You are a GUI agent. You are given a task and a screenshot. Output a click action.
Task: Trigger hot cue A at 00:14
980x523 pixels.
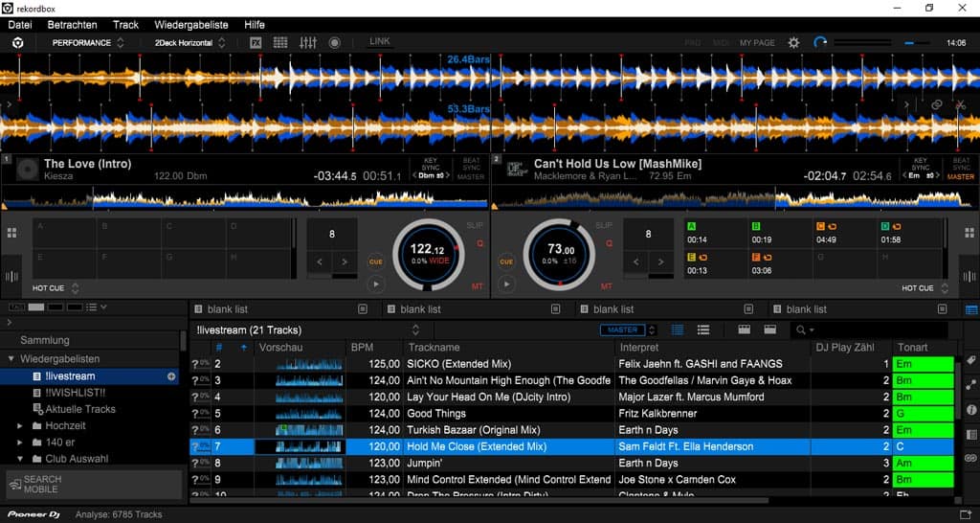point(714,233)
